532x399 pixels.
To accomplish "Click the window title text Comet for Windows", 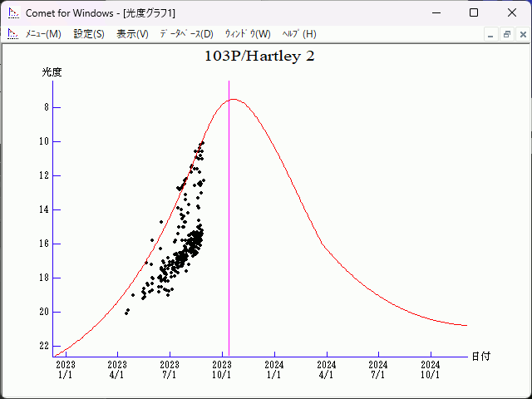I will pyautogui.click(x=70, y=13).
